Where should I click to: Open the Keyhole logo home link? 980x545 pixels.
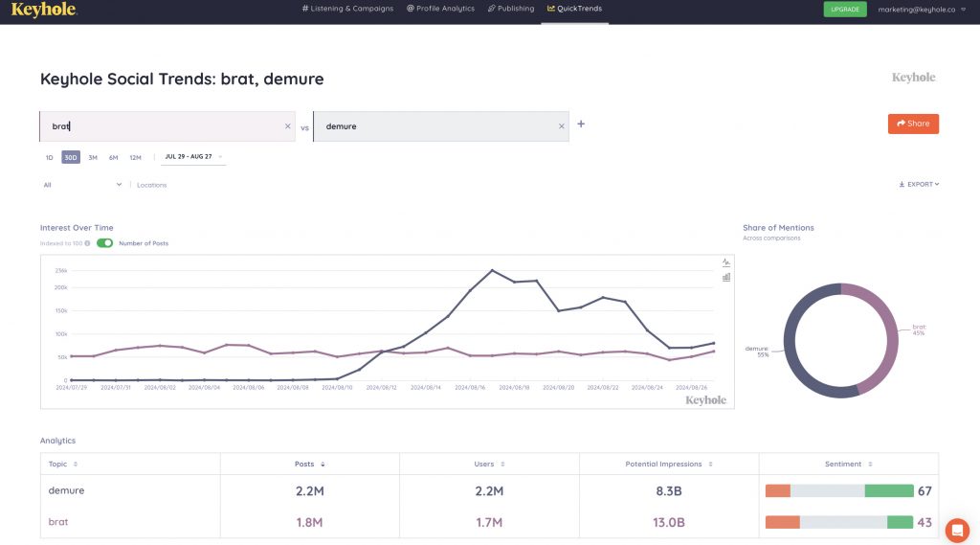click(x=44, y=10)
